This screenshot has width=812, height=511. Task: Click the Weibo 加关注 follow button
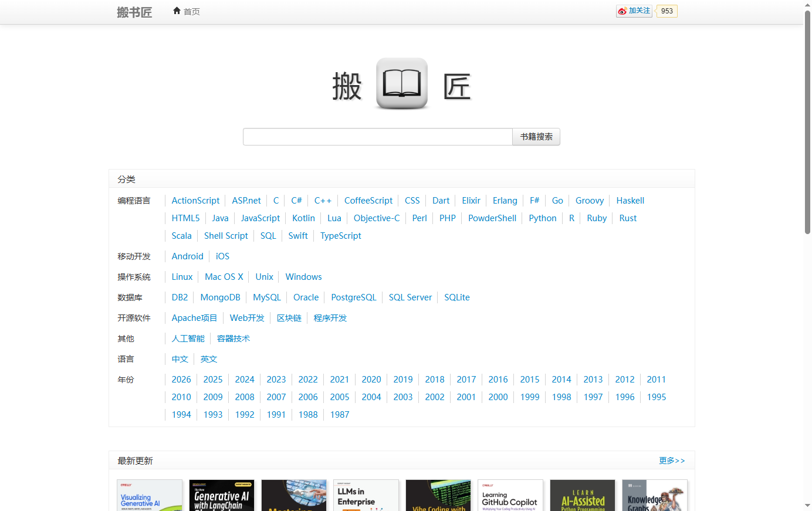tap(634, 11)
